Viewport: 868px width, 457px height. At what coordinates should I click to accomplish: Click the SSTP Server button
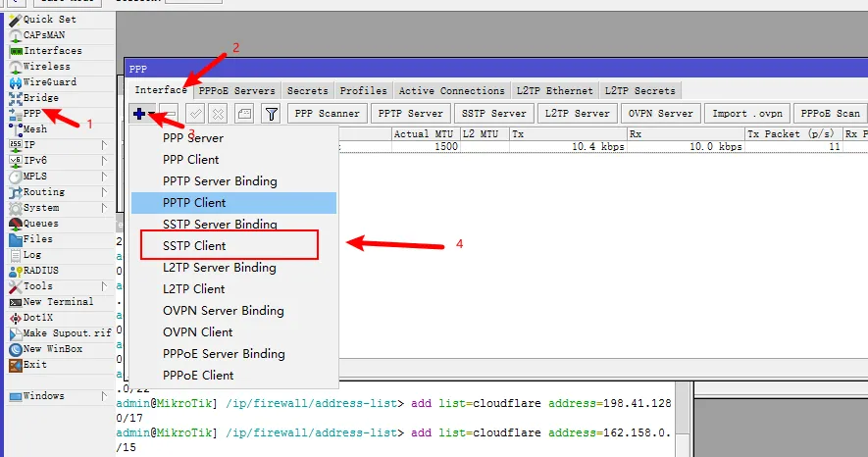point(494,114)
